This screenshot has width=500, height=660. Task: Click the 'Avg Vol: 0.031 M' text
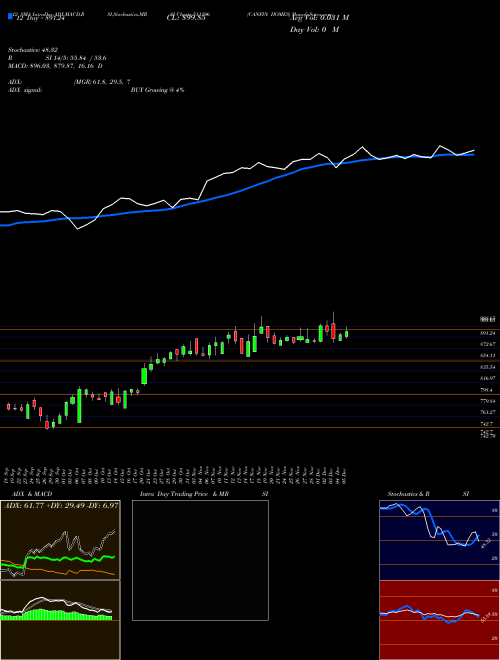[x=320, y=18]
